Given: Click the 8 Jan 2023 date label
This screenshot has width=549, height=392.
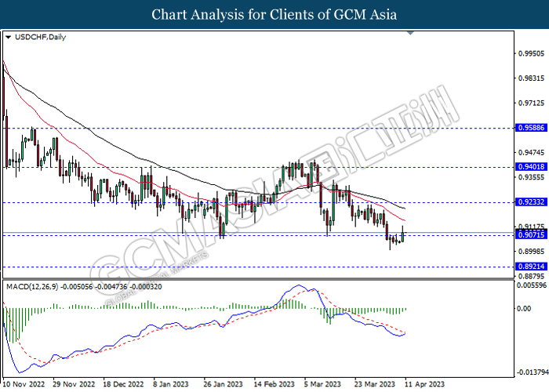Looking at the screenshot, I should (x=171, y=384).
